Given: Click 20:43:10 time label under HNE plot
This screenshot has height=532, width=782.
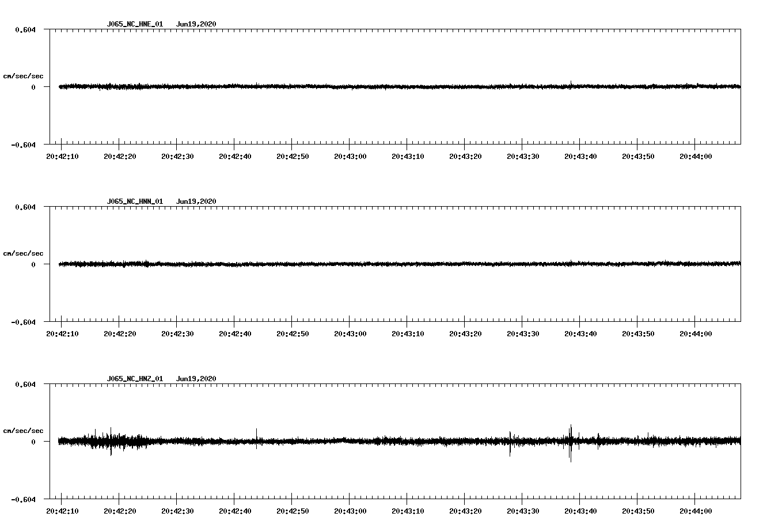Looking at the screenshot, I should (408, 157).
